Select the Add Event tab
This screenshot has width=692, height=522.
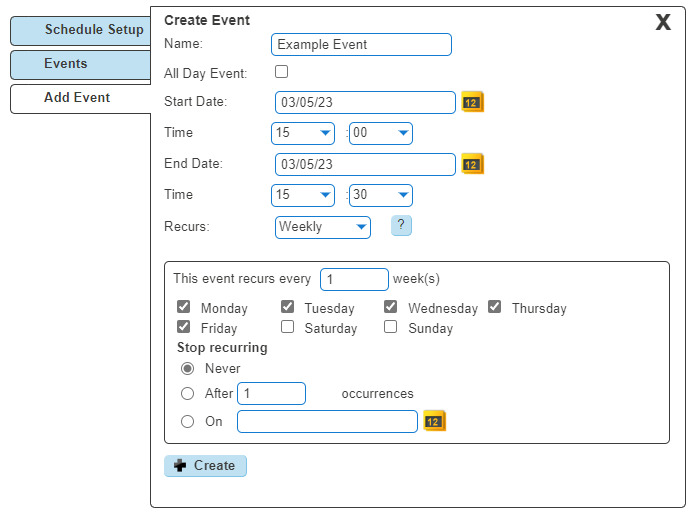click(x=81, y=98)
